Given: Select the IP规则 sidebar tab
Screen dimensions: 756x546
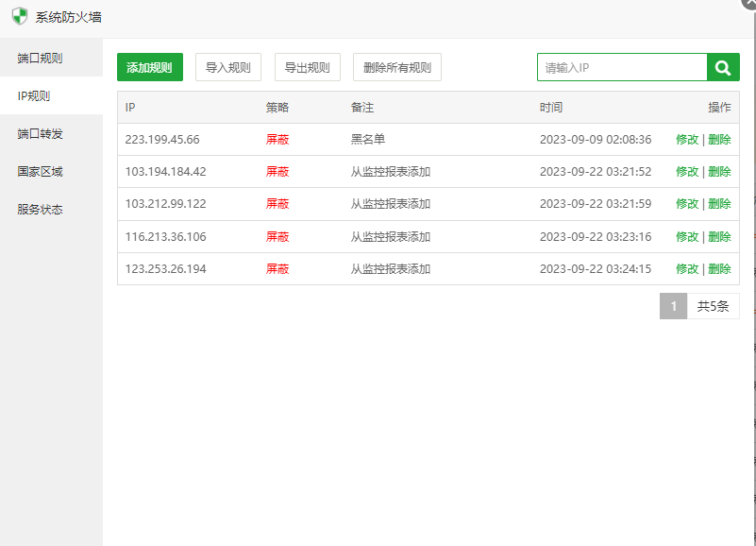Looking at the screenshot, I should (51, 95).
